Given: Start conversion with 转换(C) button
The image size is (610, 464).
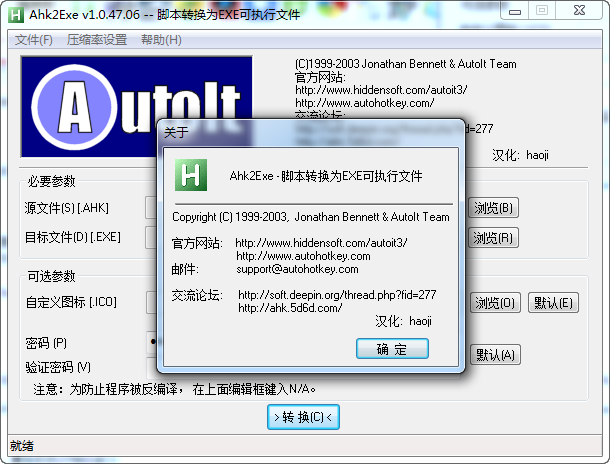Looking at the screenshot, I should click(303, 417).
